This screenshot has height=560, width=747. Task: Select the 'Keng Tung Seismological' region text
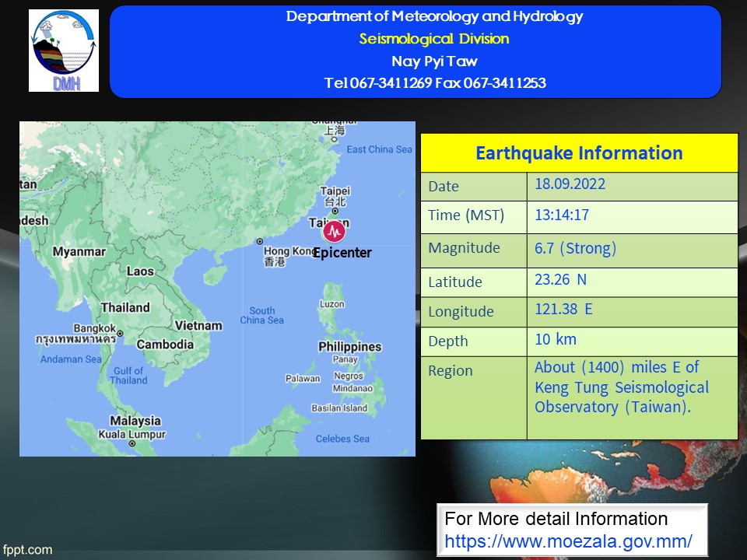tap(622, 387)
